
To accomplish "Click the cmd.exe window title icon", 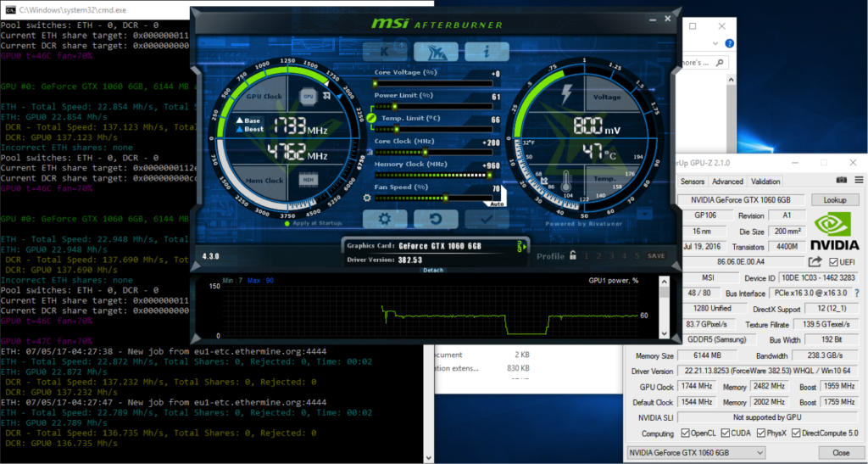I will 9,9.
